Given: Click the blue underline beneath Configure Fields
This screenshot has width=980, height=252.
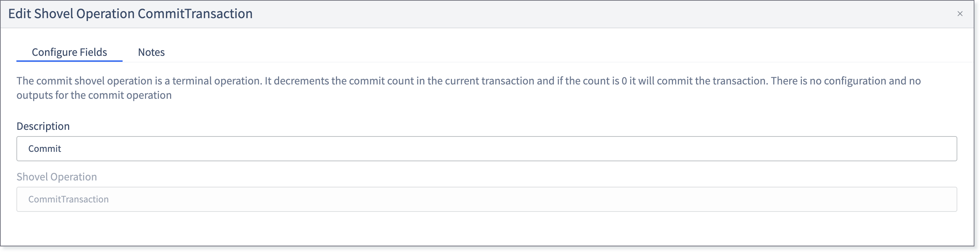Looking at the screenshot, I should pos(69,61).
